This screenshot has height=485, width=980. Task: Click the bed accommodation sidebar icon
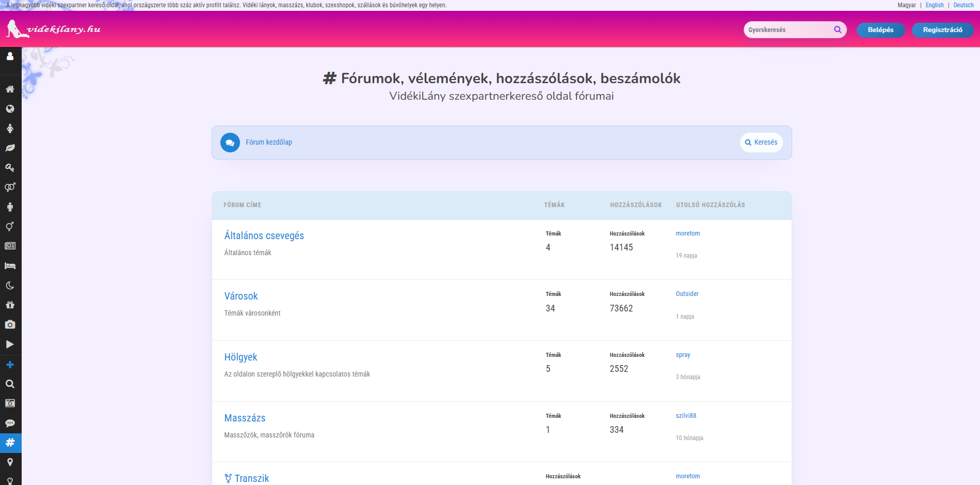pos(10,265)
